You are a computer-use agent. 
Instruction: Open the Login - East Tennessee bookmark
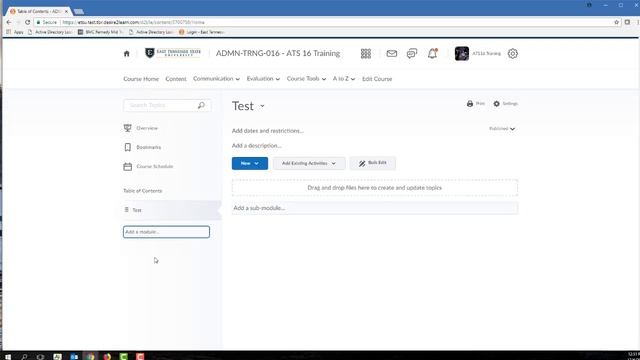[202, 32]
